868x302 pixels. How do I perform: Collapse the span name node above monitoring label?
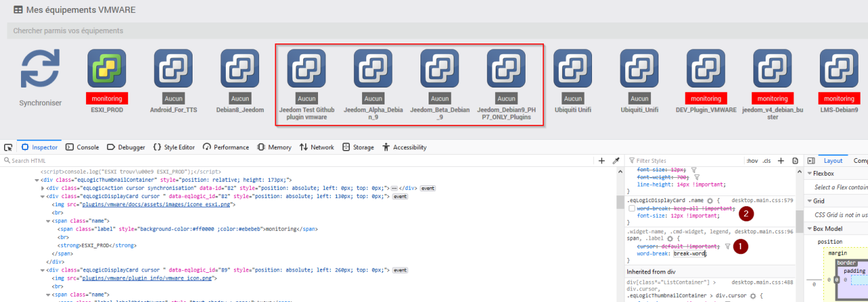tap(47, 221)
